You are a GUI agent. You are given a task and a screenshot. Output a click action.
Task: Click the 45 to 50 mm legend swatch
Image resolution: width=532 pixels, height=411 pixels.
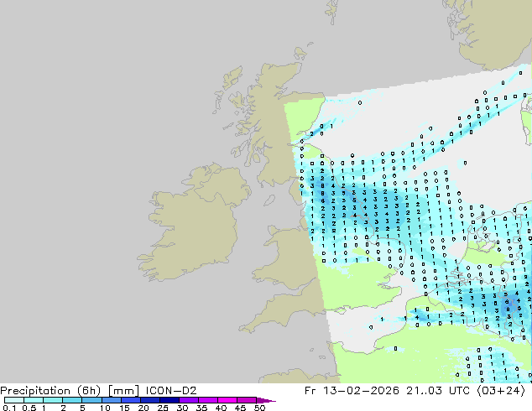click(x=247, y=400)
